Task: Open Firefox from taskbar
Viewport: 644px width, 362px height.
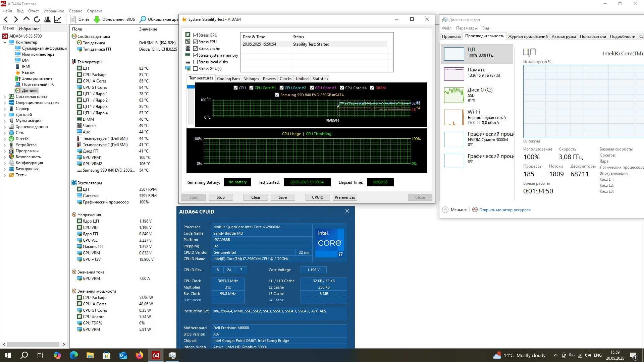Action: [x=140, y=355]
